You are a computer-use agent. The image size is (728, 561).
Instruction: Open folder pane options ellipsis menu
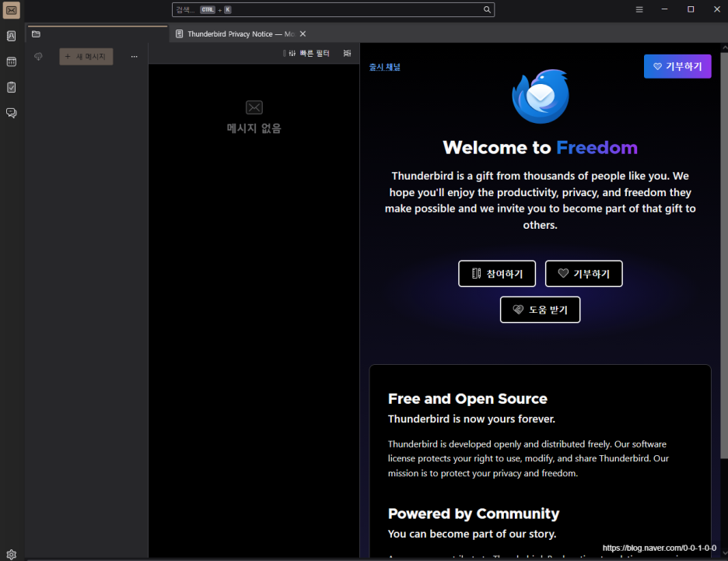click(135, 57)
